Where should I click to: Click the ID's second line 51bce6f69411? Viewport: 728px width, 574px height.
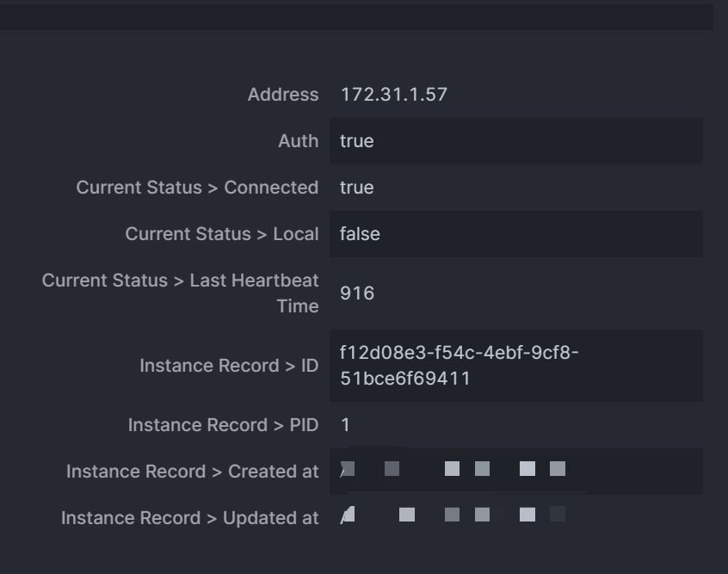404,379
